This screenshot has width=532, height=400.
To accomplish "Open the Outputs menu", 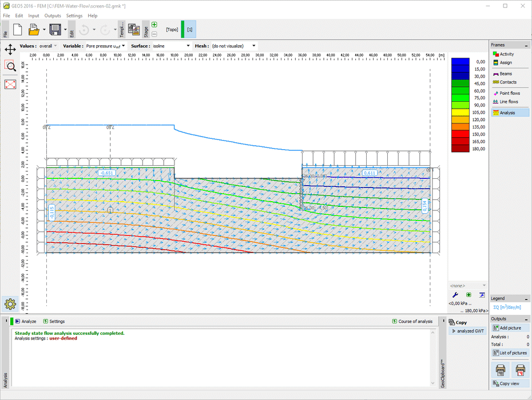I will (x=53, y=15).
